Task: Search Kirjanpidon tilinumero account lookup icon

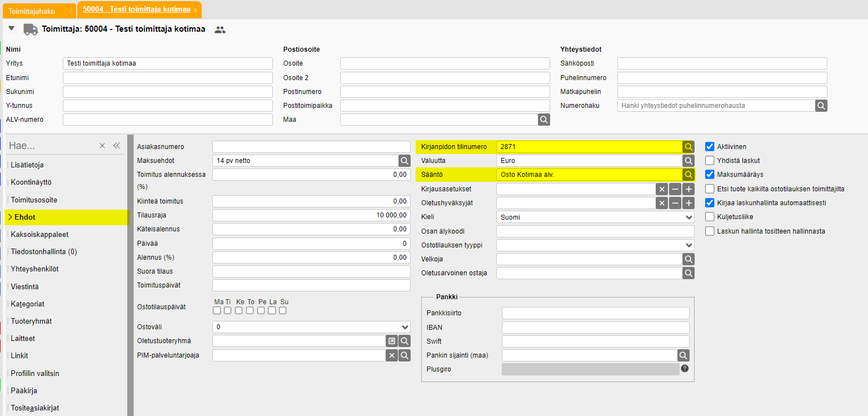Action: pyautogui.click(x=689, y=147)
